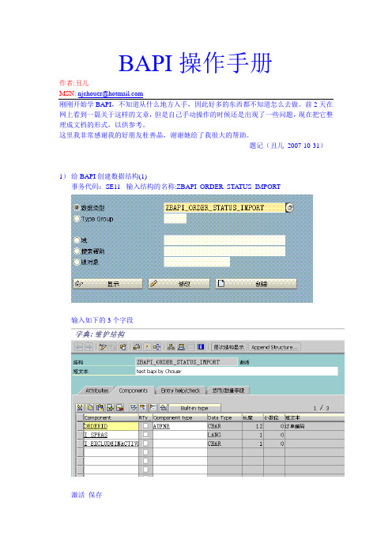This screenshot has width=392, height=555.
Task: Click the 订单编码 short text cell
Action: [x=315, y=426]
